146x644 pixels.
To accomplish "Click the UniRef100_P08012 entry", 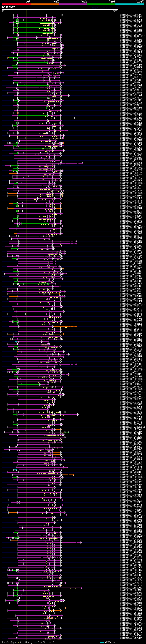I will click(x=131, y=63).
